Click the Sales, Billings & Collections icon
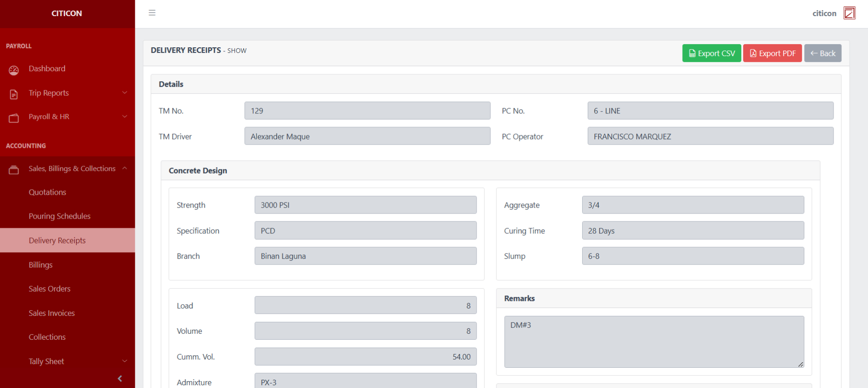The height and width of the screenshot is (388, 868). point(14,170)
